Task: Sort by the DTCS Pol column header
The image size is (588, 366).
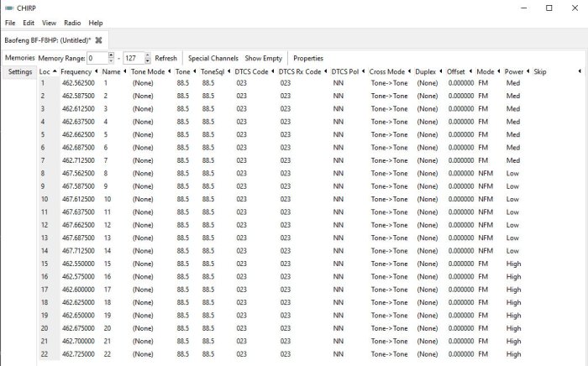Action: pyautogui.click(x=348, y=71)
